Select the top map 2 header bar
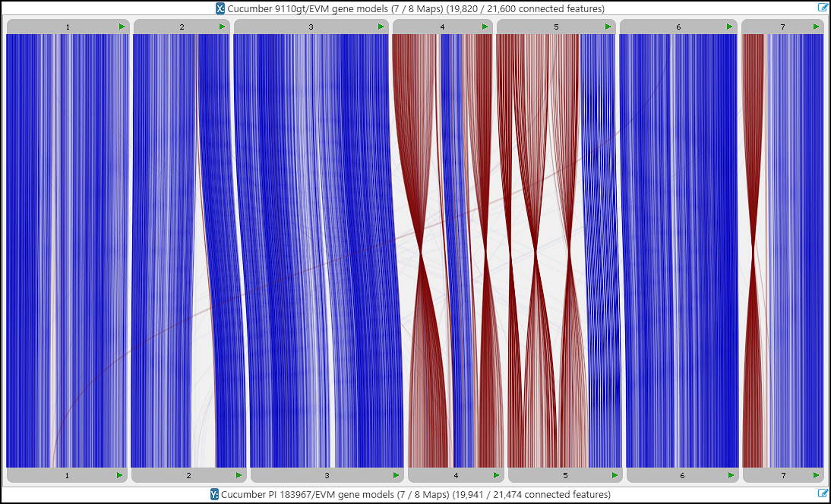Screen dimensions: 831x504 point(181,27)
